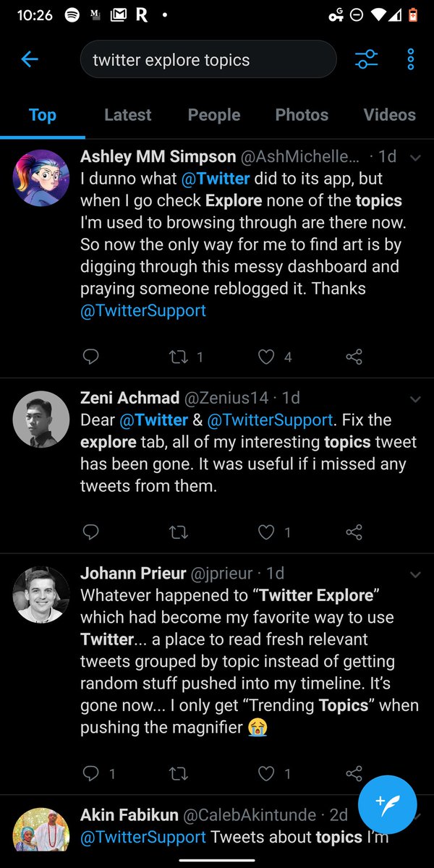Expand options chevron on Zeni Achmad's tweet
Screen dimensions: 434x868
point(415,399)
